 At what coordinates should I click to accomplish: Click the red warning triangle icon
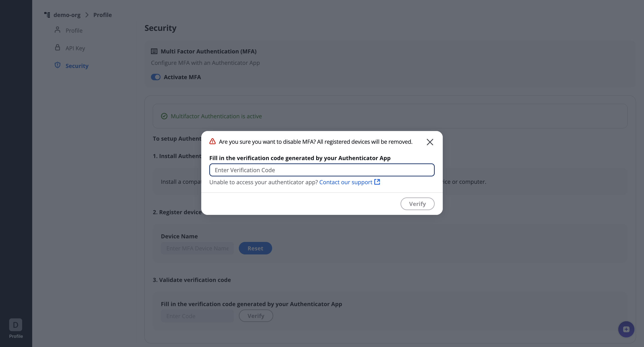point(212,142)
